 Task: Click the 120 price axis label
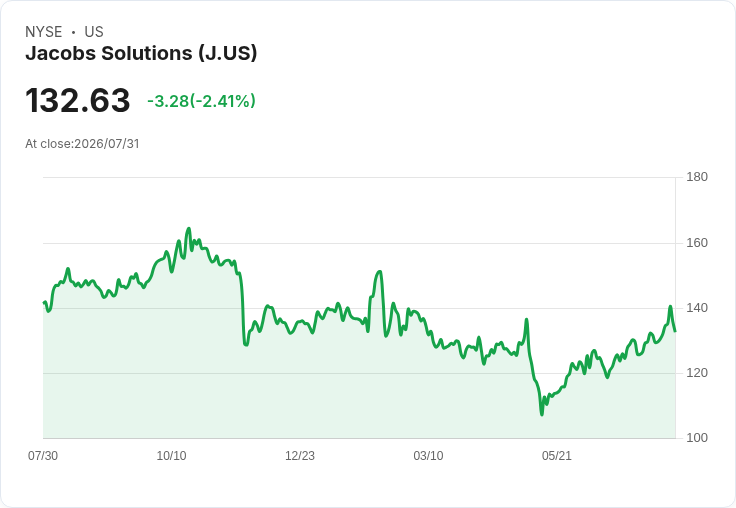coord(697,373)
